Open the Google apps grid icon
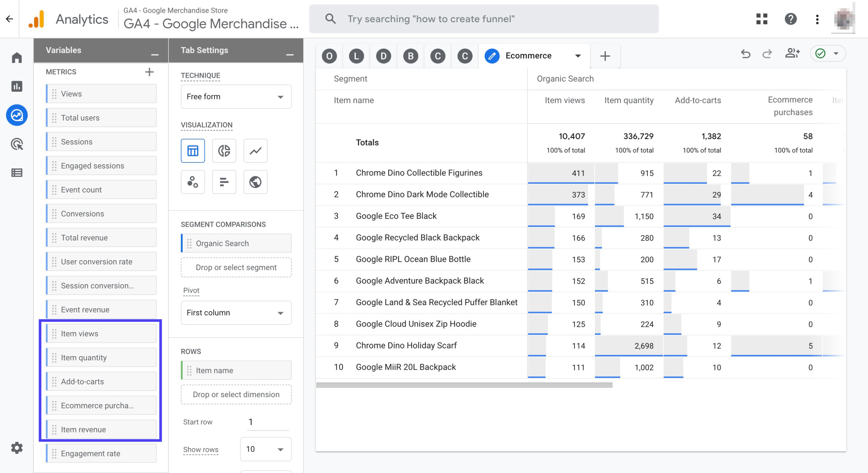 (x=761, y=19)
